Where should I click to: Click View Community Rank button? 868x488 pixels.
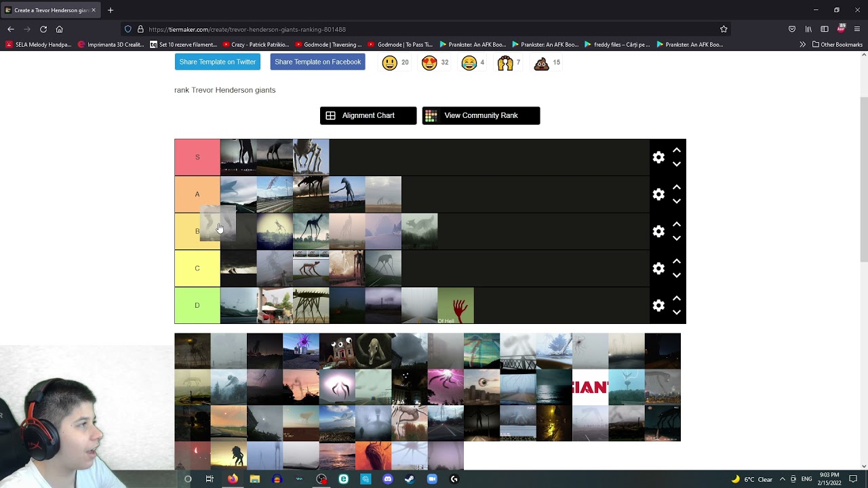pos(481,116)
